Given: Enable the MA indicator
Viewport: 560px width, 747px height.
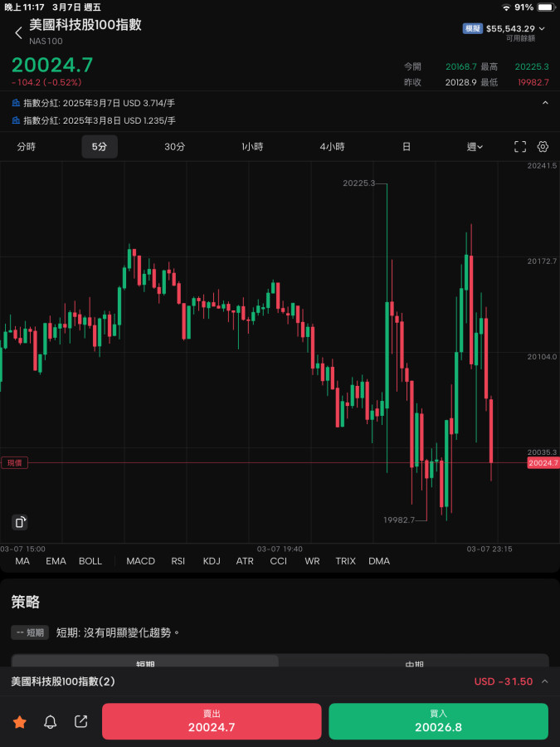Looking at the screenshot, I should click(22, 561).
